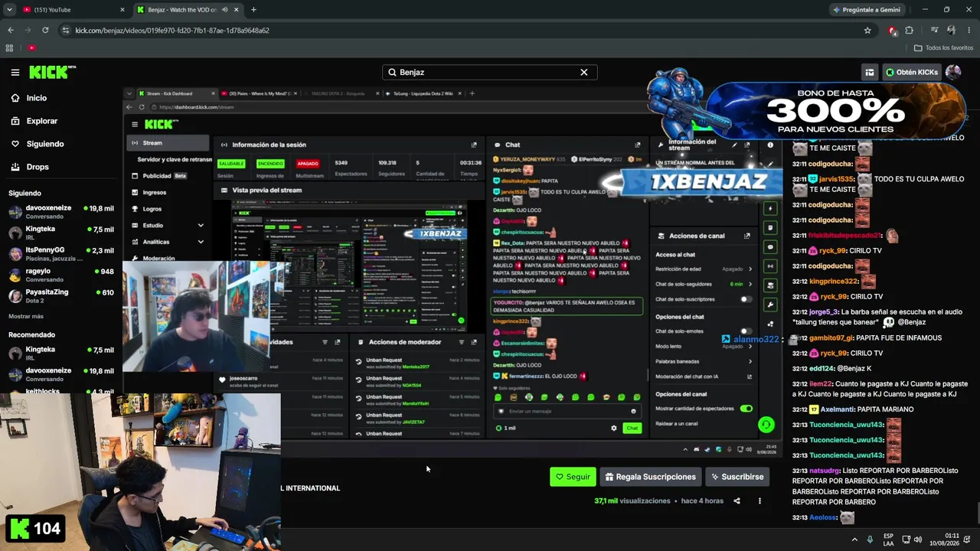This screenshot has height=551, width=980.
Task: Switch the ESP LAA input language
Action: coord(888,540)
